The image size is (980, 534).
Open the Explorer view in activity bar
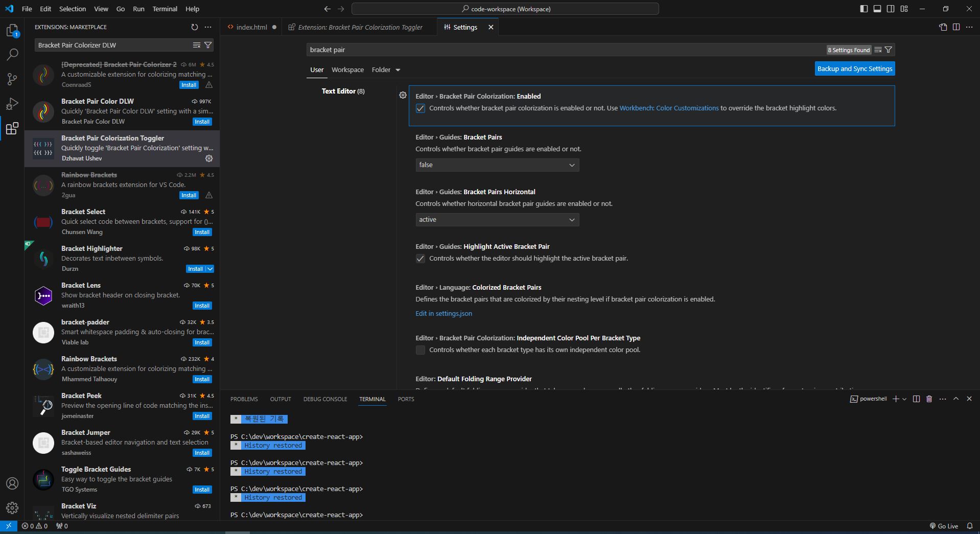pos(12,31)
